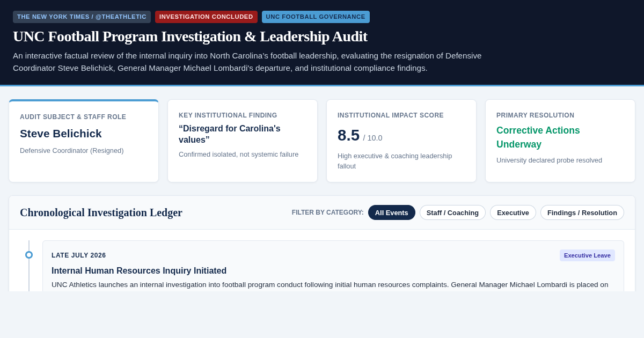Viewport: 644px width, 338px height.
Task: Open the Primary Resolution card
Action: 560,141
